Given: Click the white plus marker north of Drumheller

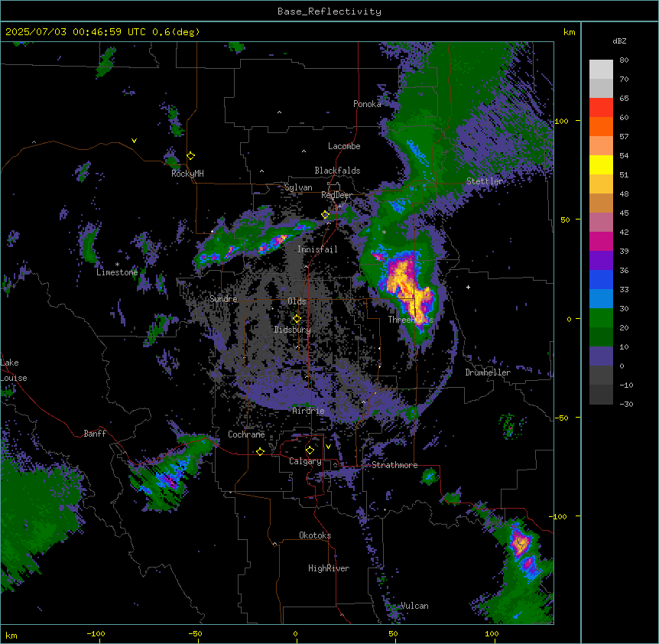Looking at the screenshot, I should click(x=468, y=287).
